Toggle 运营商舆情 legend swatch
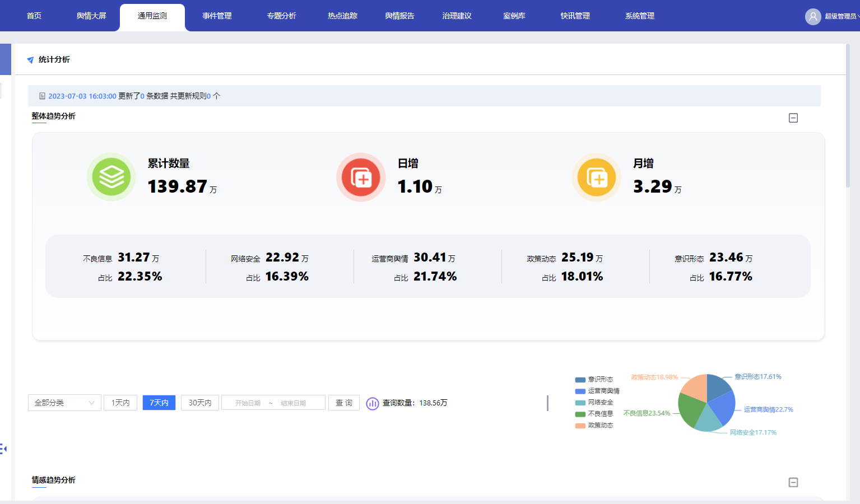 coord(580,391)
